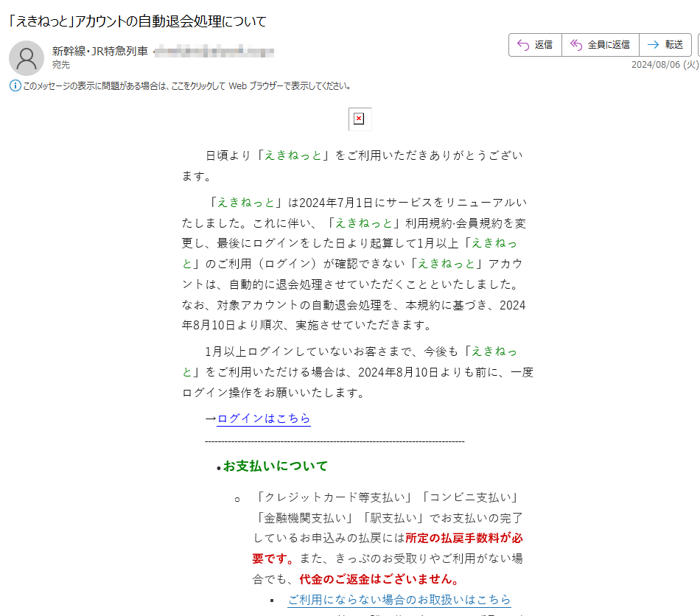Viewport: 700px width, 616px height.
Task: Click the 宛先 recipient label
Action: (x=60, y=65)
